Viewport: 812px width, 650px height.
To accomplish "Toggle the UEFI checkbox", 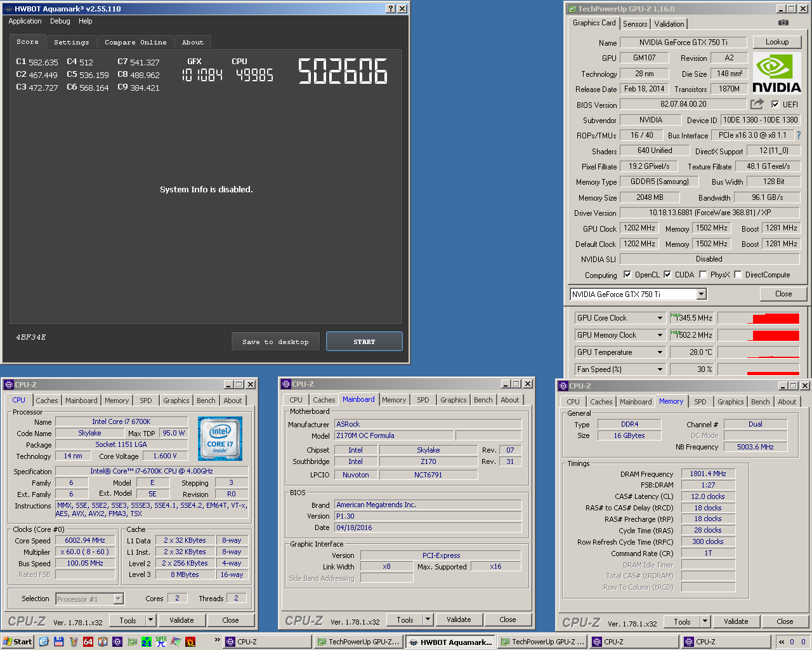I will click(775, 104).
